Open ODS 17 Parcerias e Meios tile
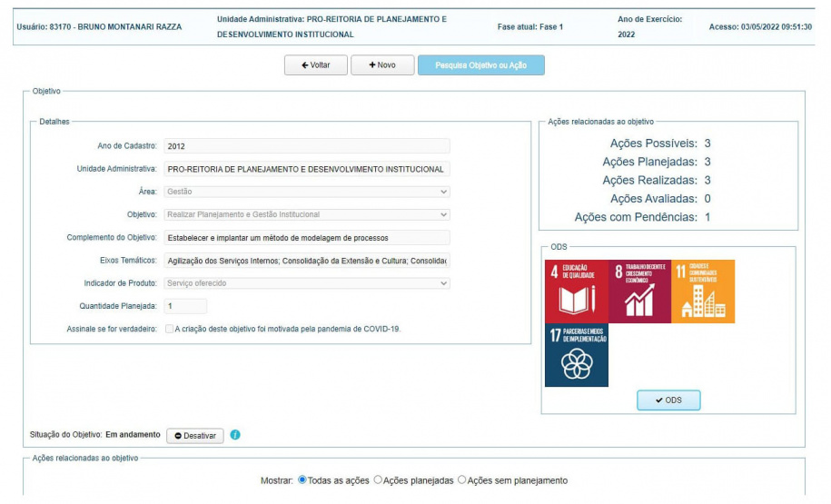The image size is (831, 504). pyautogui.click(x=576, y=355)
